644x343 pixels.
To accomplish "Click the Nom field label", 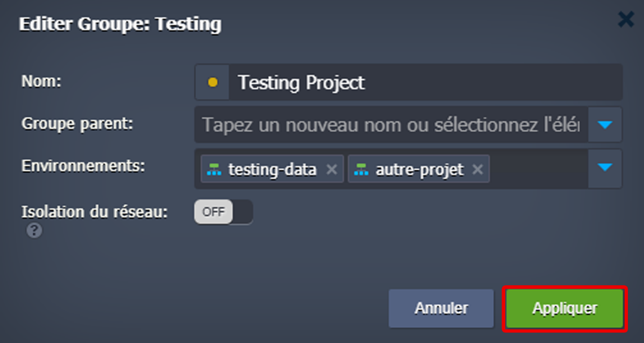I will click(x=42, y=82).
